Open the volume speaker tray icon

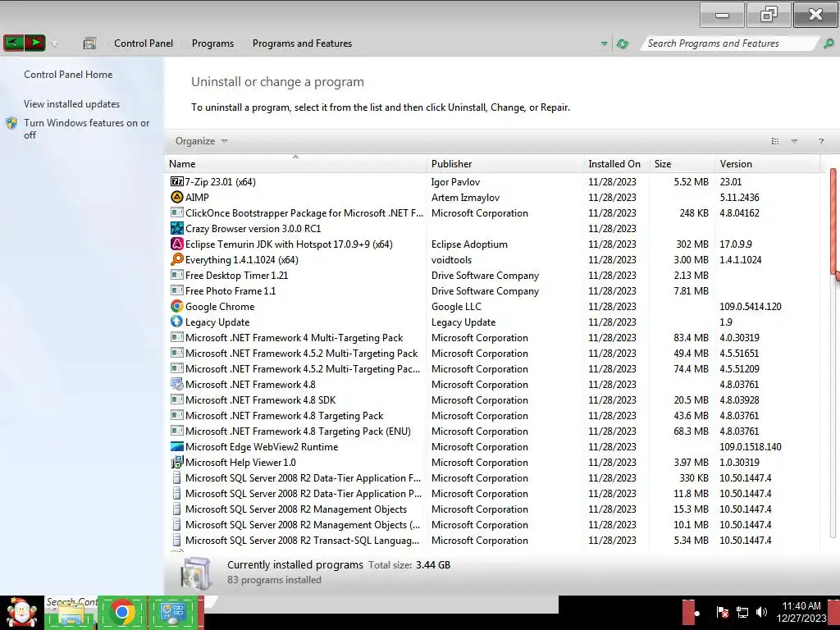point(761,612)
